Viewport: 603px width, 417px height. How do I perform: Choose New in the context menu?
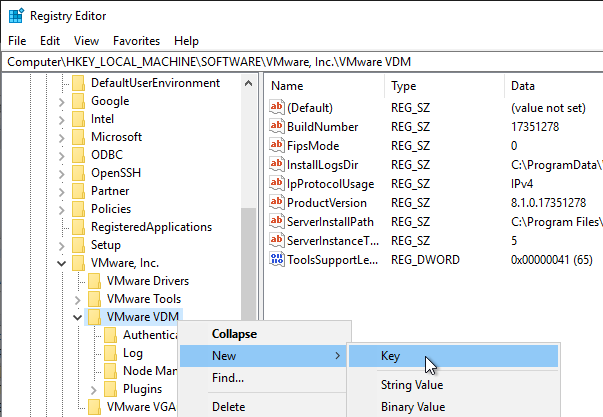click(x=265, y=356)
